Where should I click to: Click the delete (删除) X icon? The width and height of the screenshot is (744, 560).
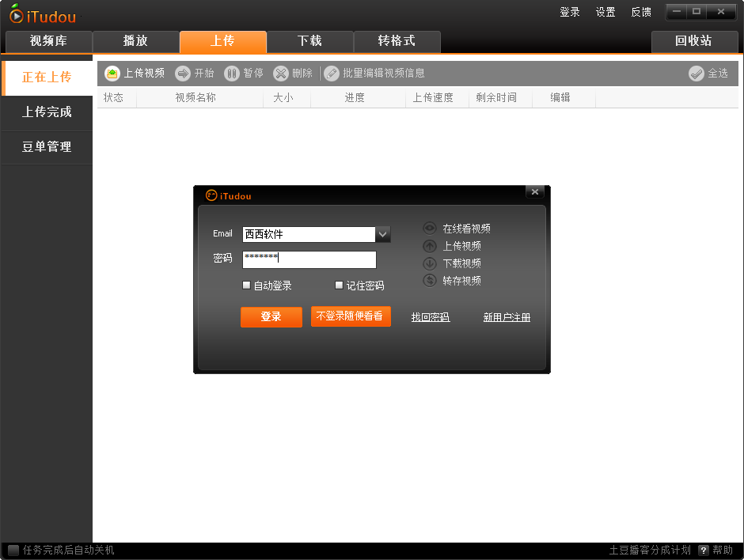[x=281, y=74]
